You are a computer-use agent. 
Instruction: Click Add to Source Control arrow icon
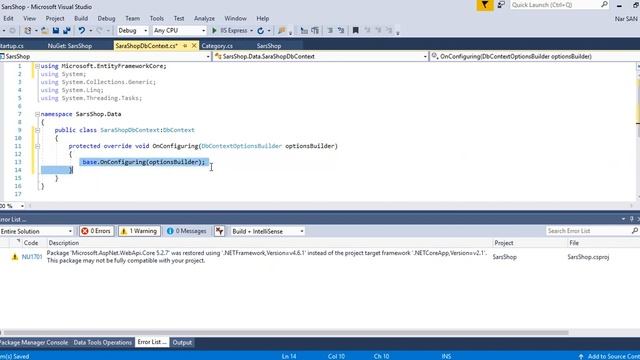point(580,356)
